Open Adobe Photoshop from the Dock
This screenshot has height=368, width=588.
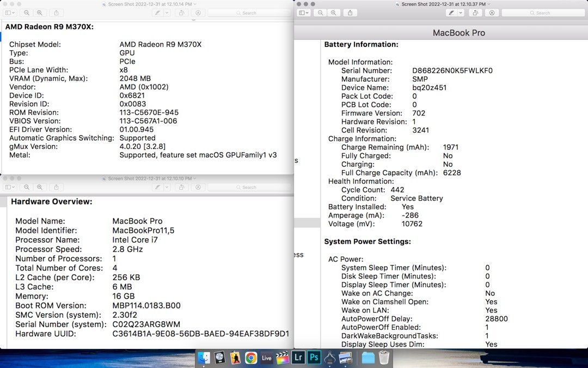314,358
